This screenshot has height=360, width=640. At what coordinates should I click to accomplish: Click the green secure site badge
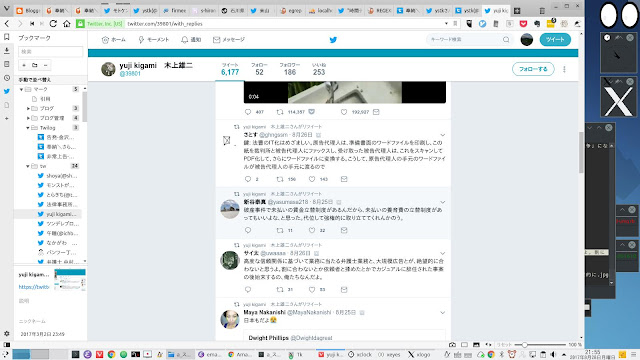click(x=99, y=24)
